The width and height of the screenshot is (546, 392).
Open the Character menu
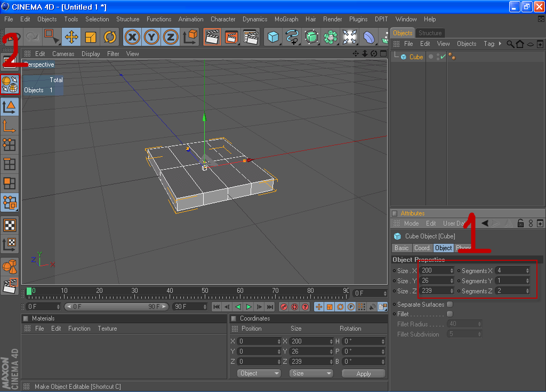[x=223, y=19]
